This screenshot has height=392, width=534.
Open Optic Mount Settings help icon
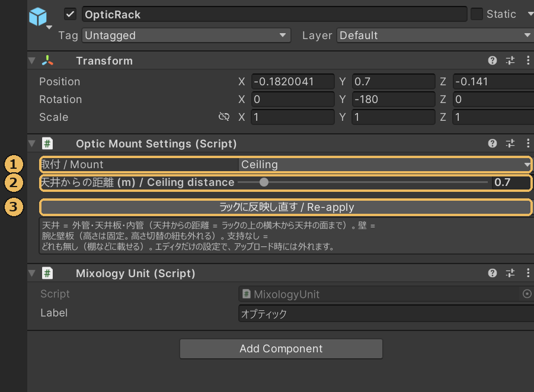point(492,143)
